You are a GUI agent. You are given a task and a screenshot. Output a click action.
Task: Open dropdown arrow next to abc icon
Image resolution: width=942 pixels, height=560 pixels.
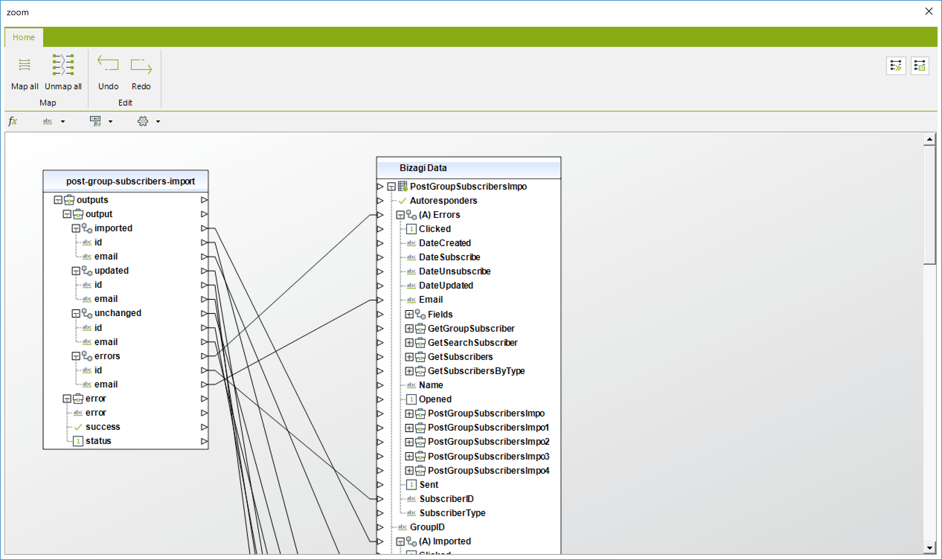point(63,122)
